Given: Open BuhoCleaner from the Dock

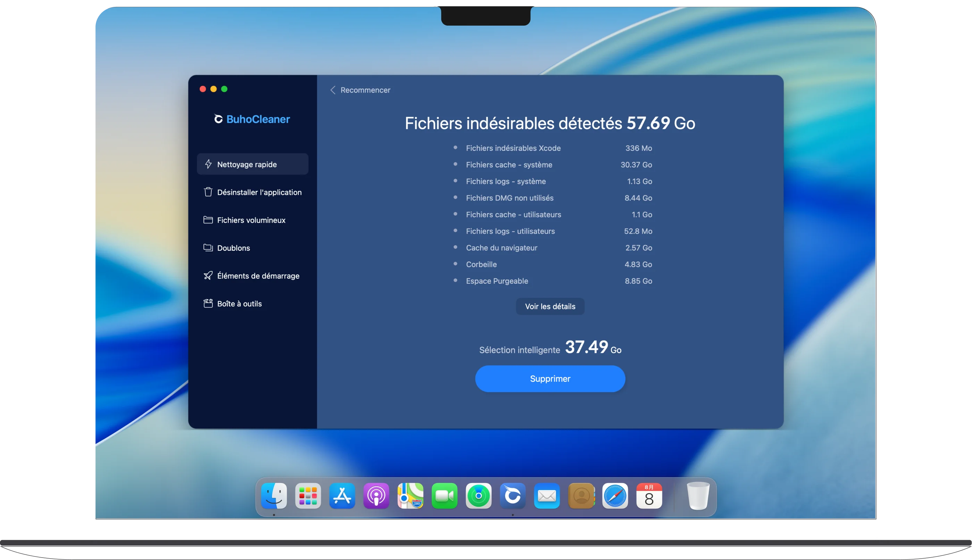Looking at the screenshot, I should click(512, 496).
